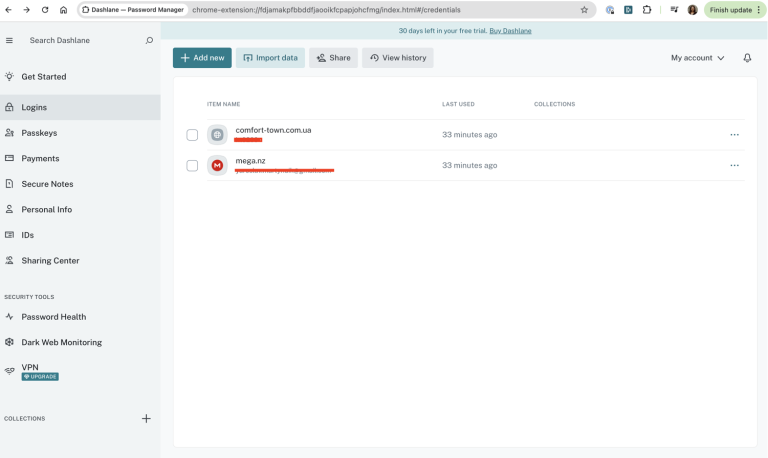Click COLLECTIONS column header

554,104
